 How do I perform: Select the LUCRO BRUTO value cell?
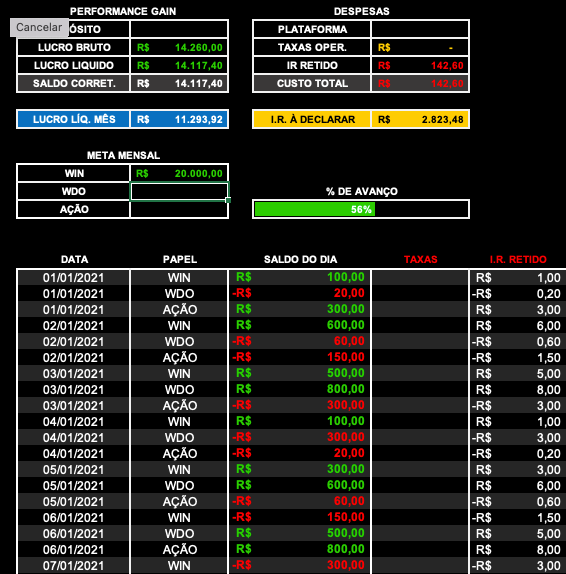coord(179,48)
